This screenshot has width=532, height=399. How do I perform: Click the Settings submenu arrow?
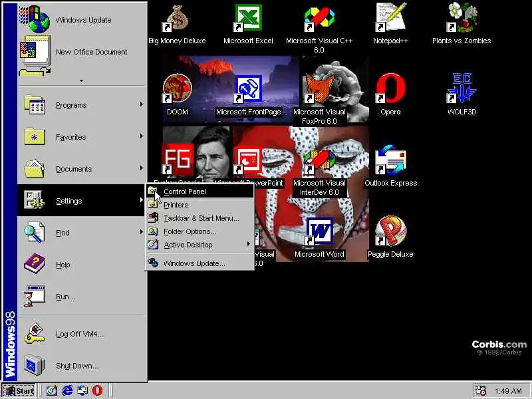pos(141,200)
